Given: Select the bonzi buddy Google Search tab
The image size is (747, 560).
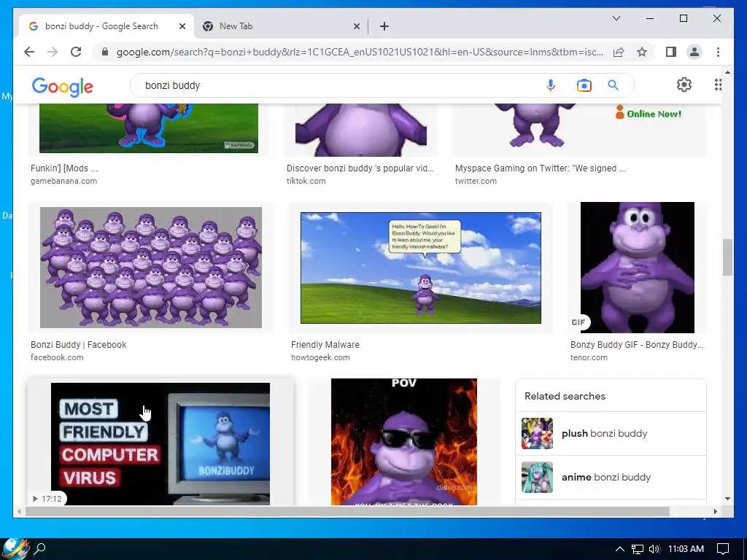Looking at the screenshot, I should pyautogui.click(x=106, y=26).
